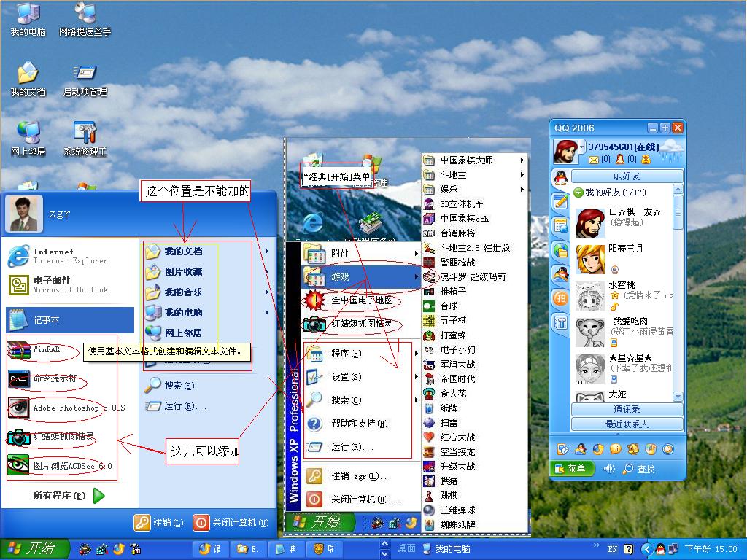Open the 网络提速圣手 desktop icon
The width and height of the screenshot is (747, 560).
pos(85,20)
